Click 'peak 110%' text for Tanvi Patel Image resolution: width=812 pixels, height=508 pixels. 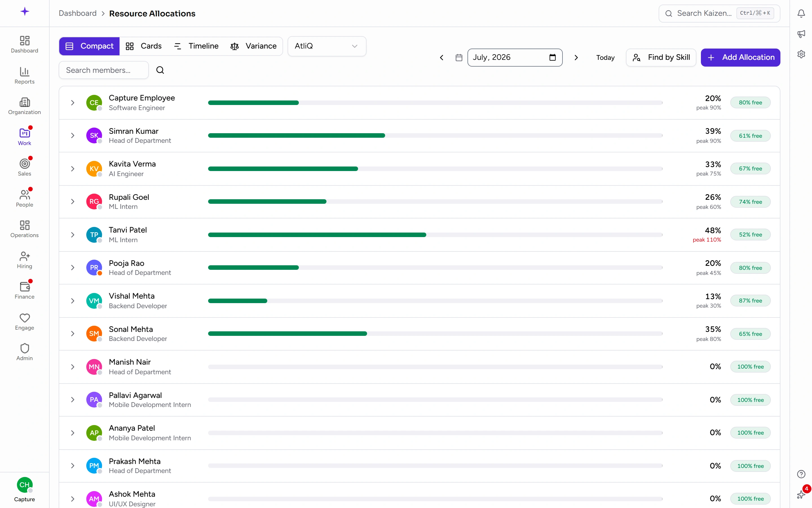pyautogui.click(x=707, y=240)
